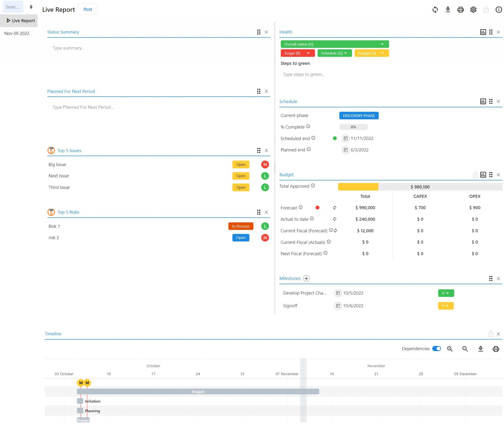Open the Signoff milestone status dropdown

click(446, 306)
